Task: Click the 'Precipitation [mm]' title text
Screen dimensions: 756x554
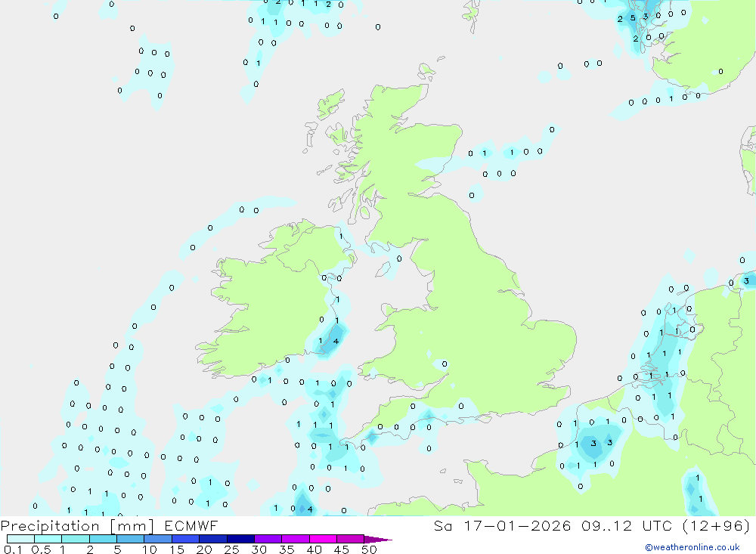Action: (x=77, y=526)
